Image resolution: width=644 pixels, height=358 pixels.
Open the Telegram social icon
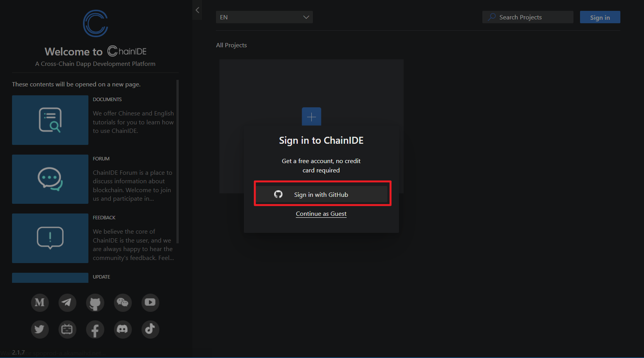[67, 303]
